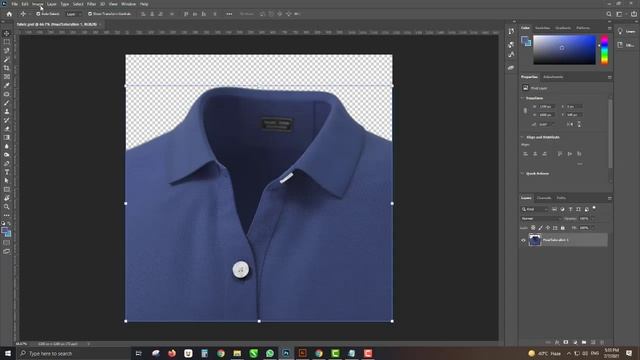Open the Auto-Select Layer dropdown
Viewport: 640px width, 360px height.
73,14
